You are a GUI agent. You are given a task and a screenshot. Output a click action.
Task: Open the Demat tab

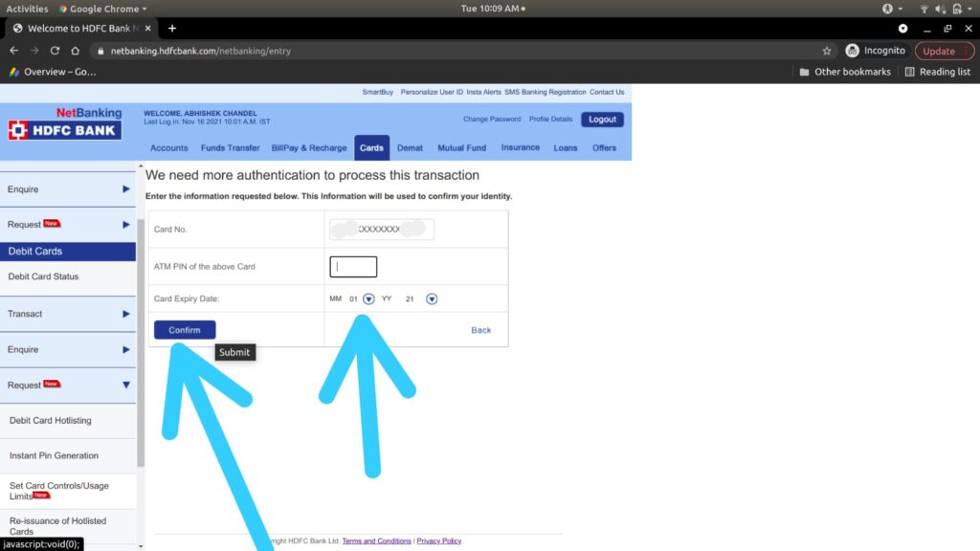[410, 148]
